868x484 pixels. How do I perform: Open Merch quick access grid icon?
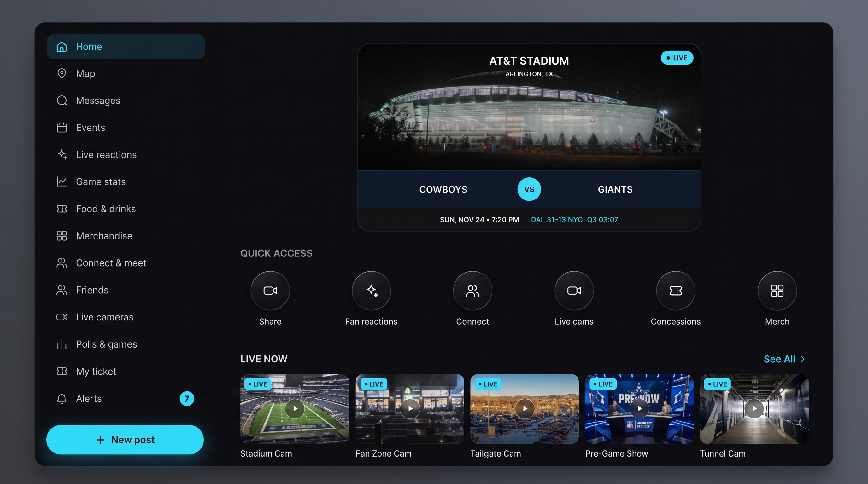(777, 291)
